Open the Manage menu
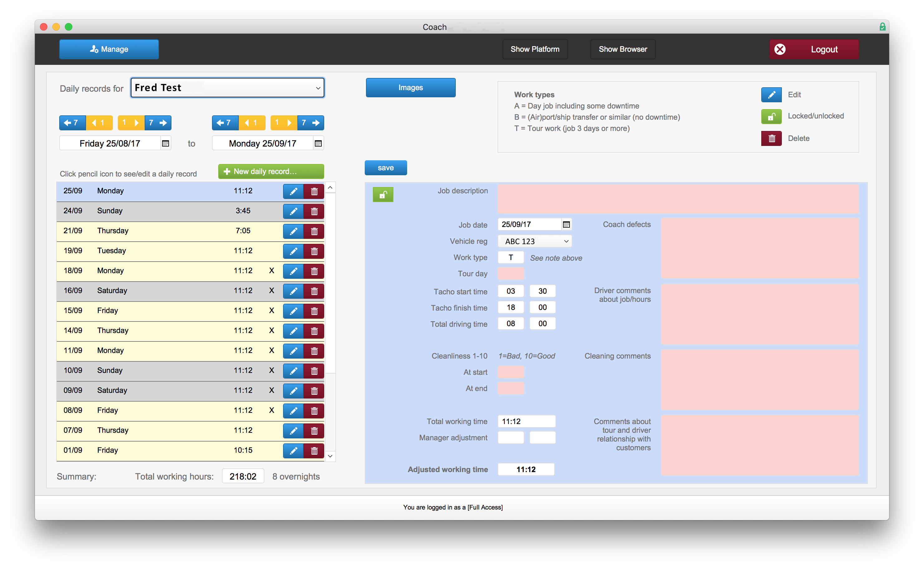 [109, 49]
